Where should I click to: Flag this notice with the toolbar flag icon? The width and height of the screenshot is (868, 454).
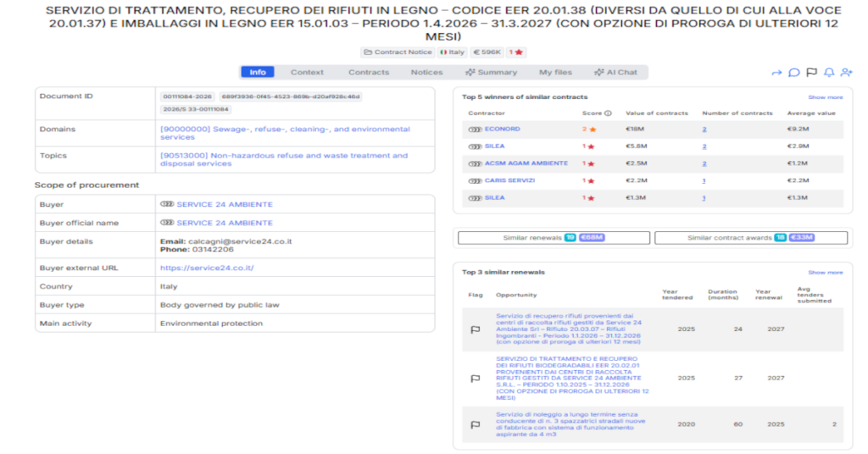point(811,73)
